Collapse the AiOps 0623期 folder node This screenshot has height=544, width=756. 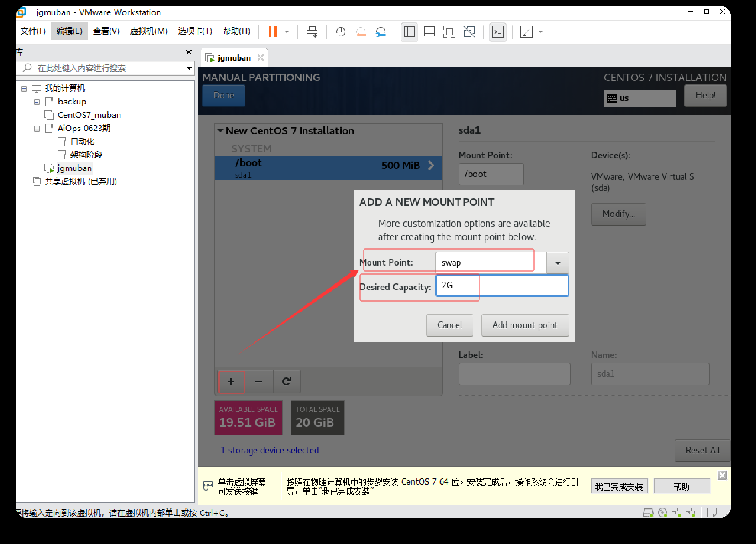(x=37, y=129)
